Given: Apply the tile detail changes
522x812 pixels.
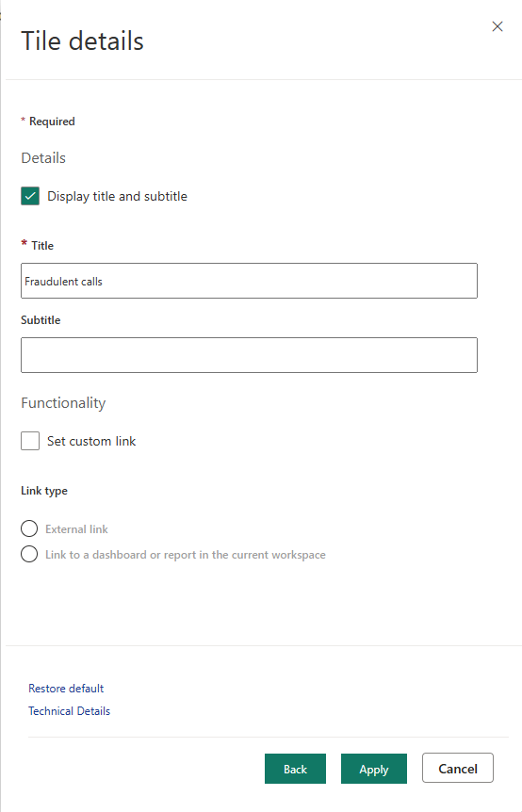Looking at the screenshot, I should pyautogui.click(x=374, y=769).
